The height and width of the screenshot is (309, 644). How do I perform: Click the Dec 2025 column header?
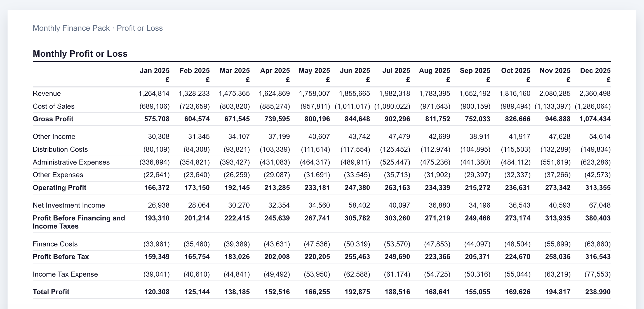pos(595,70)
